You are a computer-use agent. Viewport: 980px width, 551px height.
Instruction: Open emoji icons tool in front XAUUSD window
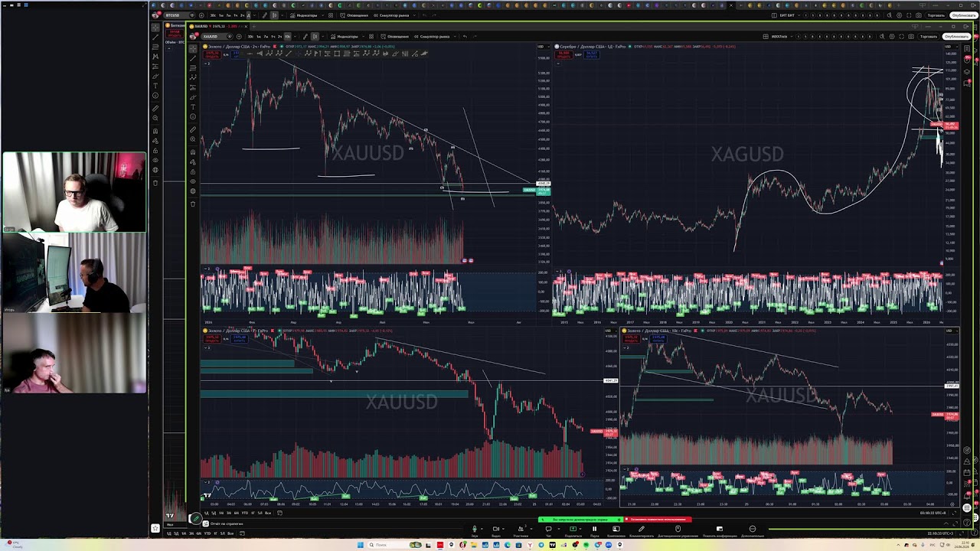[193, 117]
